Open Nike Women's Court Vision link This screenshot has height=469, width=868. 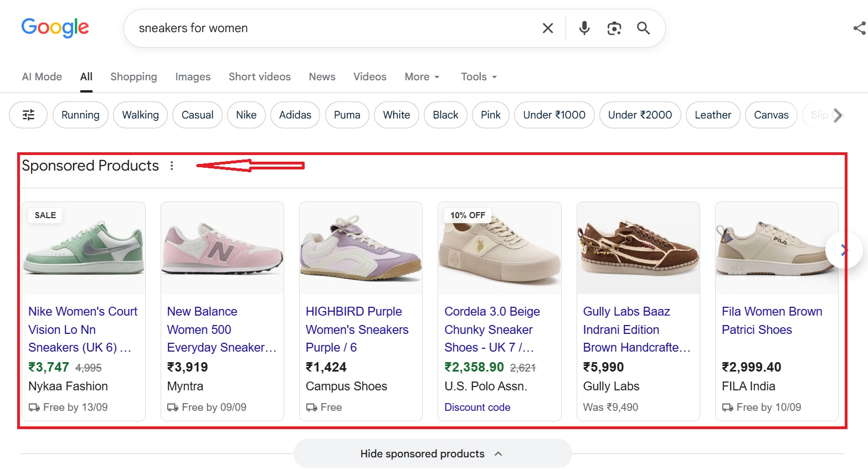click(x=83, y=329)
